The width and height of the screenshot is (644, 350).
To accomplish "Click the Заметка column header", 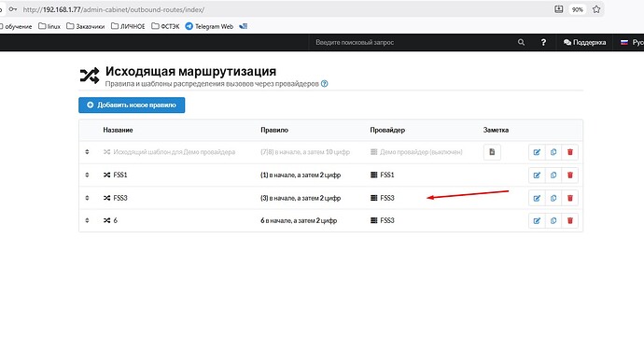I will (x=496, y=130).
